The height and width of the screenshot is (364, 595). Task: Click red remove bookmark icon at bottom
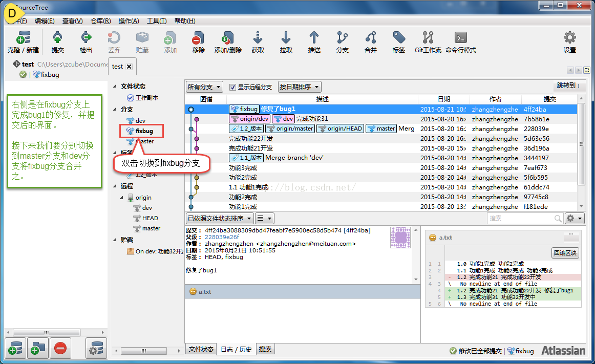[60, 348]
